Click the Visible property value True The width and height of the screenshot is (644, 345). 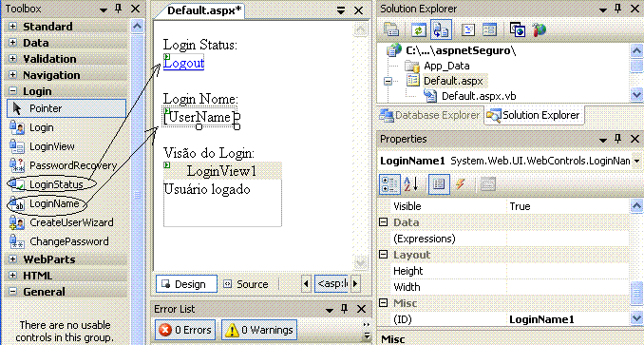(x=568, y=206)
